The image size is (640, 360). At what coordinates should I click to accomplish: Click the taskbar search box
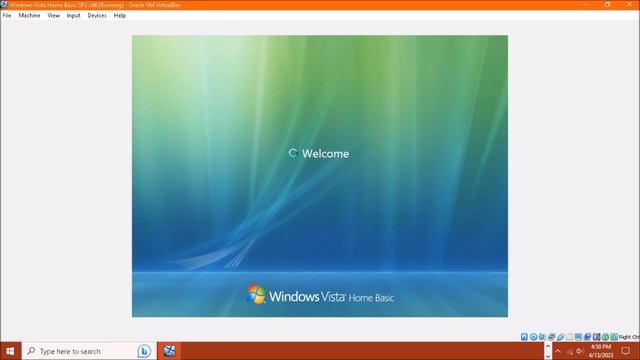pyautogui.click(x=89, y=351)
